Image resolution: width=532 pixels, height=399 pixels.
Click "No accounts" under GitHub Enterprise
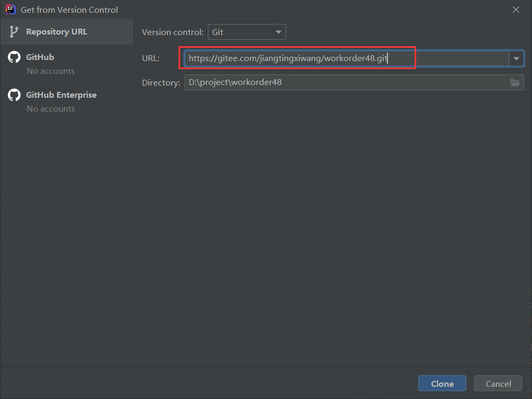(x=51, y=109)
